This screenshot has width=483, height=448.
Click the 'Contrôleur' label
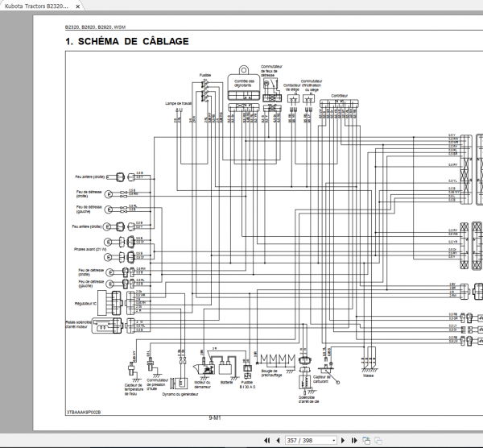pyautogui.click(x=339, y=96)
